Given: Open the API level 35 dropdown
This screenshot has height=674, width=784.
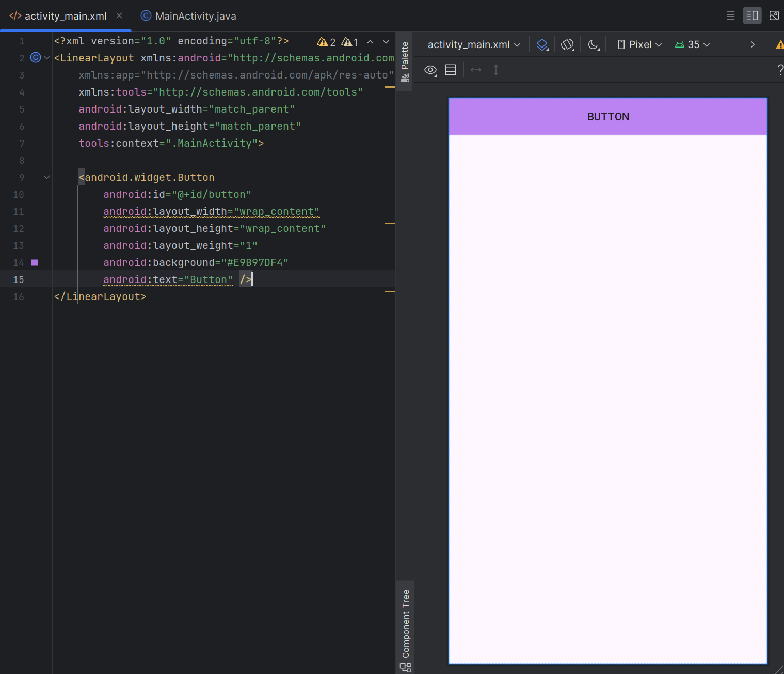Looking at the screenshot, I should (x=693, y=44).
